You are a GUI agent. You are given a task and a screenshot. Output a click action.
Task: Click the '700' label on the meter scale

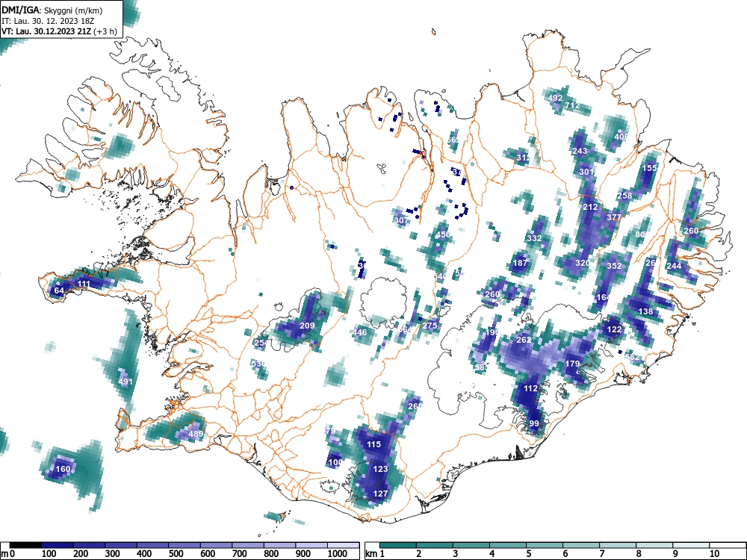coord(239,554)
